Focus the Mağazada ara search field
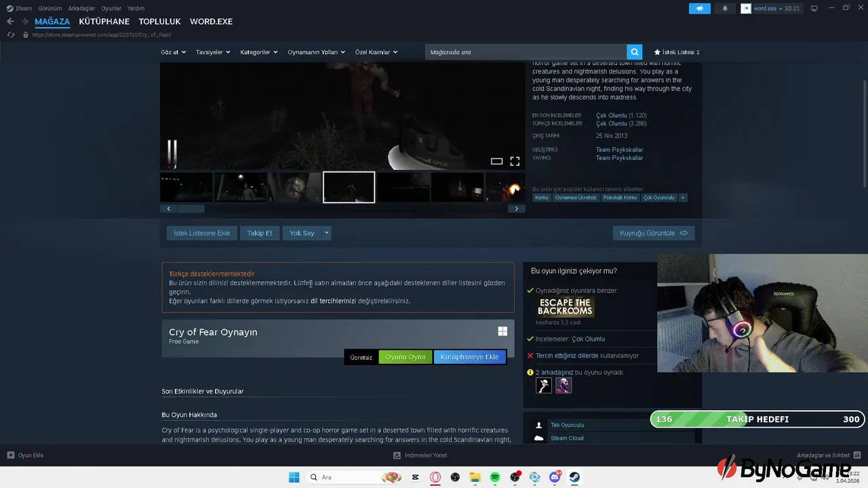Image resolution: width=868 pixels, height=488 pixels. (526, 52)
